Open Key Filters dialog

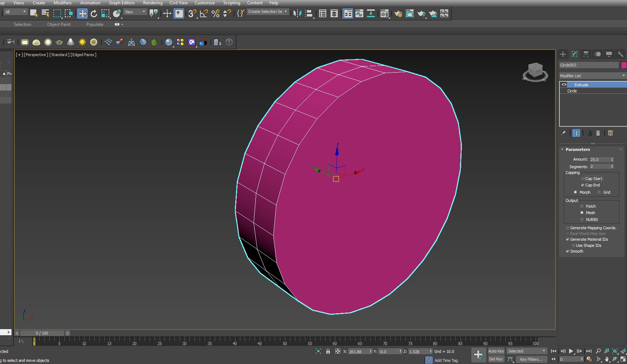coord(531,359)
